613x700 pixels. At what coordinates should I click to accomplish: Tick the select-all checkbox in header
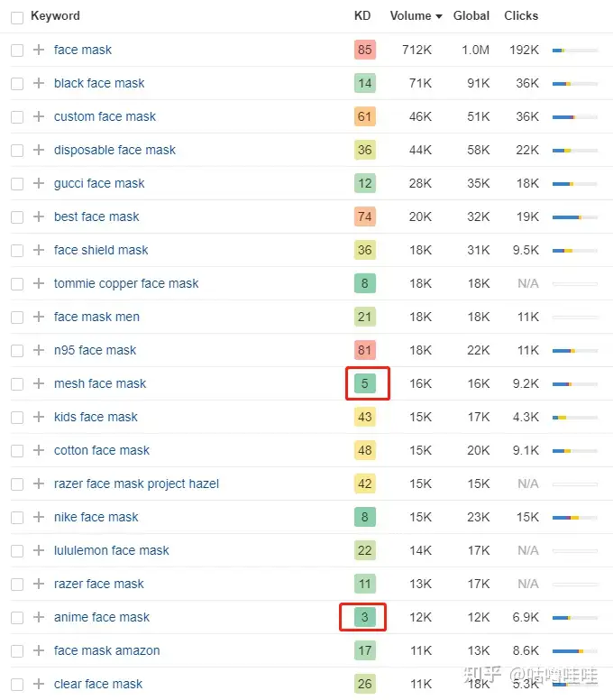click(x=17, y=18)
